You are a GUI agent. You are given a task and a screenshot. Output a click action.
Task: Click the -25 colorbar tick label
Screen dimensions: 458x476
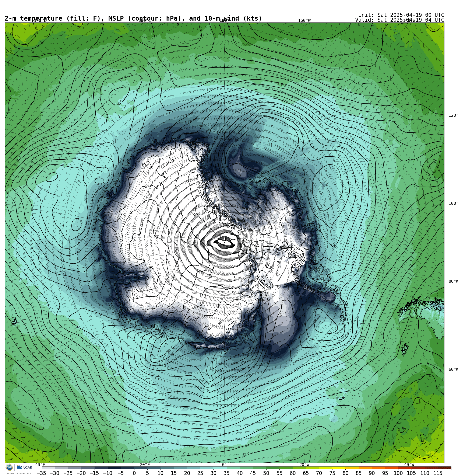click(68, 473)
